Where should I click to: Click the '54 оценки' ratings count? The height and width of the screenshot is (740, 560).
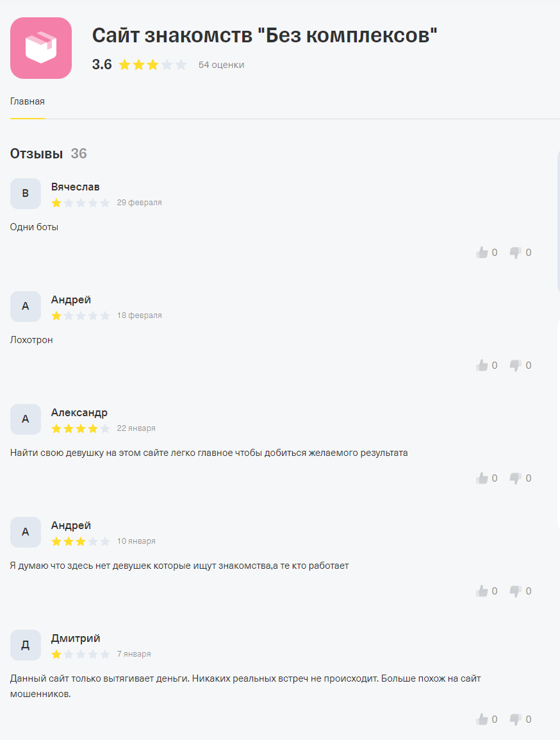(x=221, y=65)
